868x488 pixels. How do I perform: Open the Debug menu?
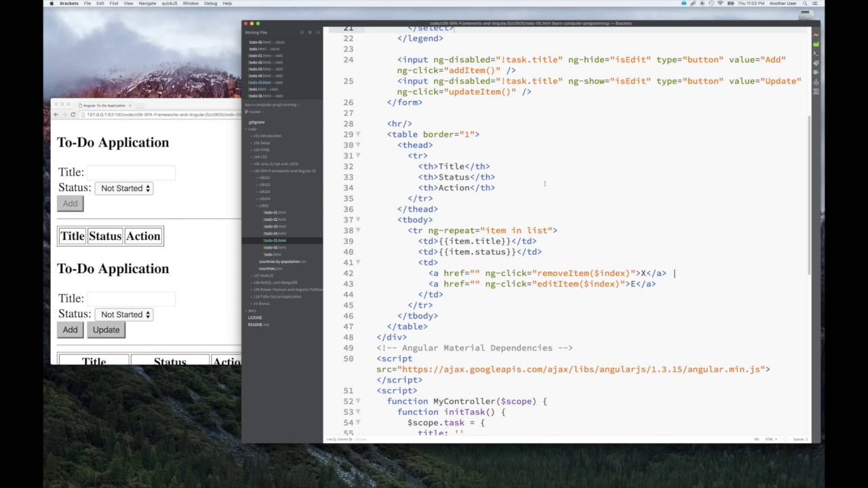210,3
